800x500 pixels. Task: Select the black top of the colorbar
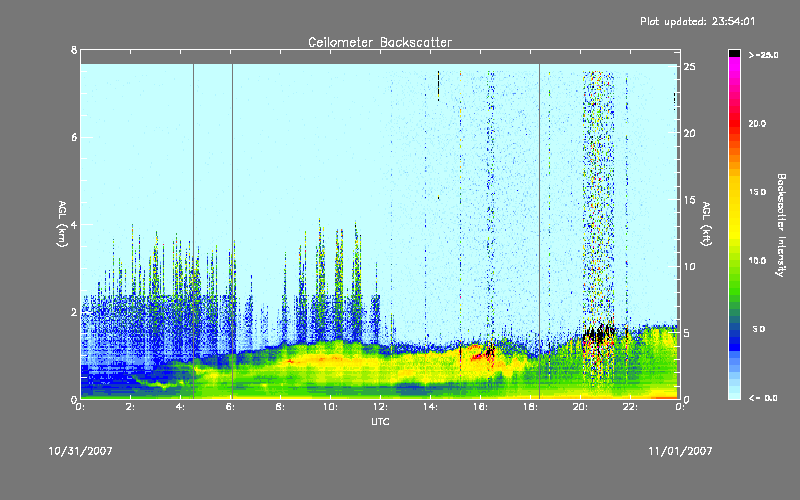click(734, 53)
